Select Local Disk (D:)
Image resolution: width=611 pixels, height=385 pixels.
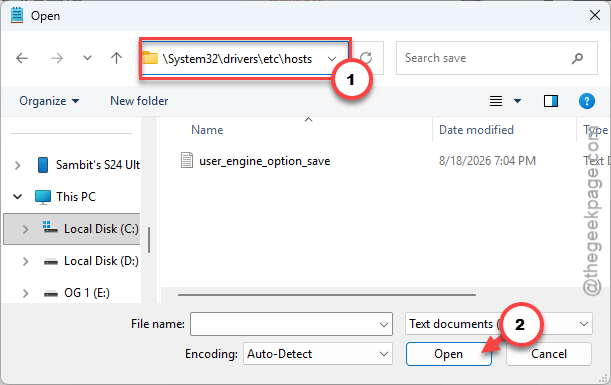point(101,261)
